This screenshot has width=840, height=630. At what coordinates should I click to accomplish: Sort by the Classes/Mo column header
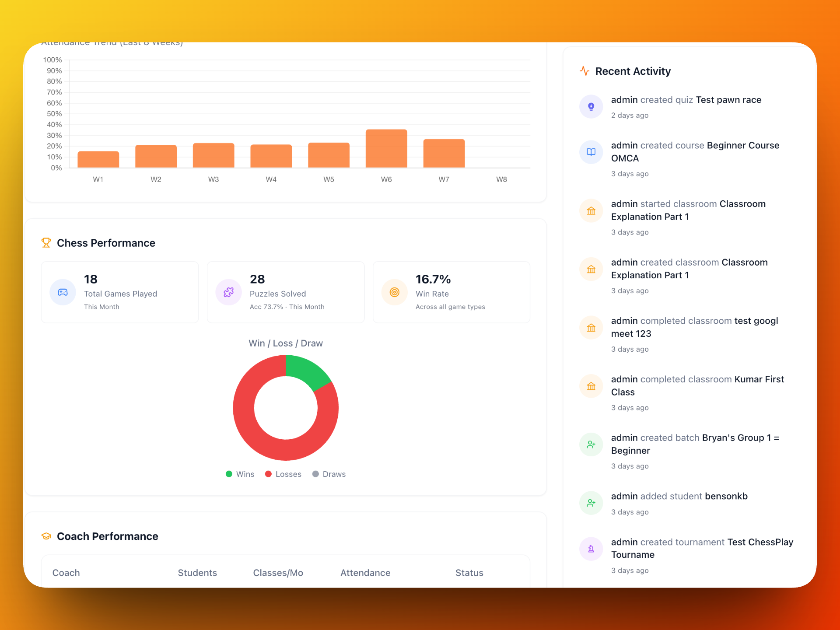pyautogui.click(x=278, y=573)
